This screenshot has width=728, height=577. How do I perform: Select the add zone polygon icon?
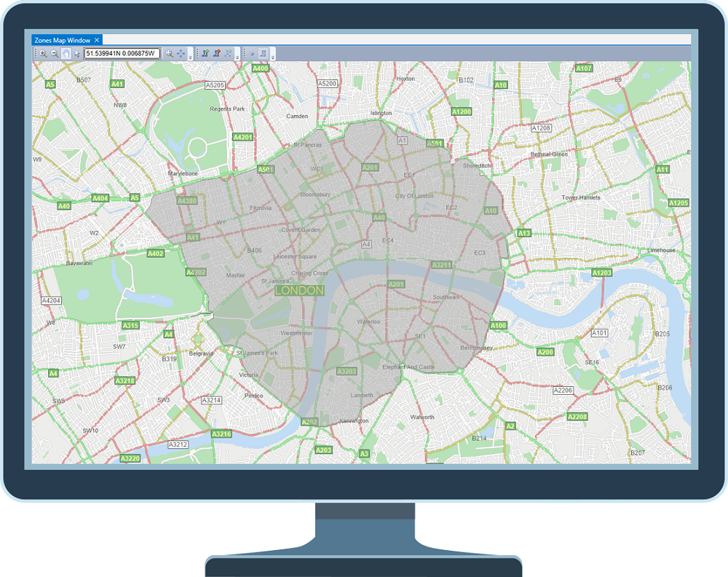206,53
